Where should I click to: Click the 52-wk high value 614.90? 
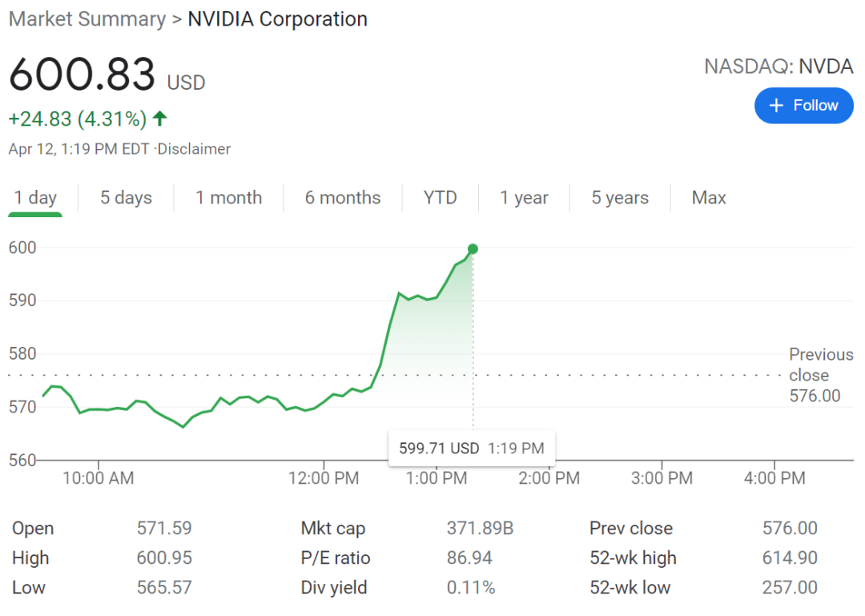click(x=790, y=558)
